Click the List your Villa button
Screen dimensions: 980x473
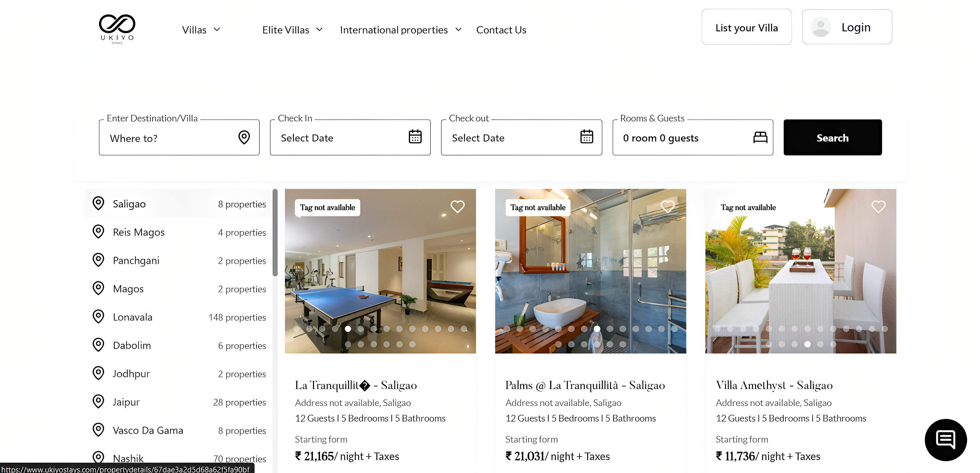[746, 27]
